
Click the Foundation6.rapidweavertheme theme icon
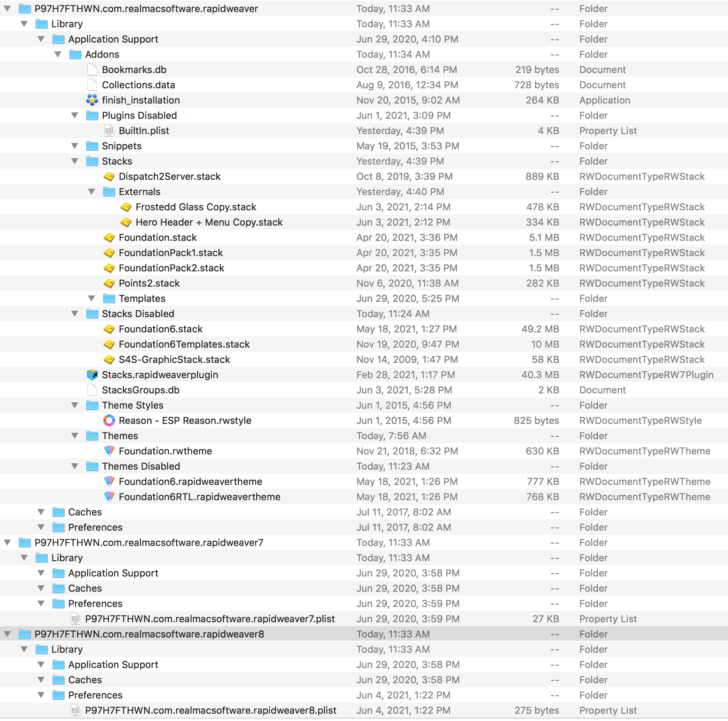click(x=109, y=481)
